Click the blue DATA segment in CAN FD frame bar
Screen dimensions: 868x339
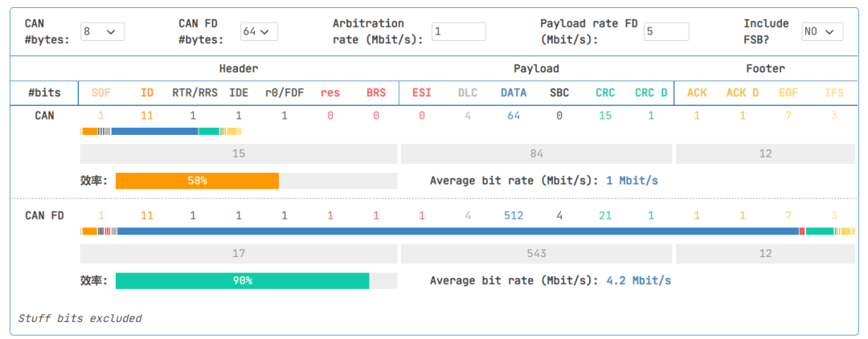pyautogui.click(x=458, y=231)
